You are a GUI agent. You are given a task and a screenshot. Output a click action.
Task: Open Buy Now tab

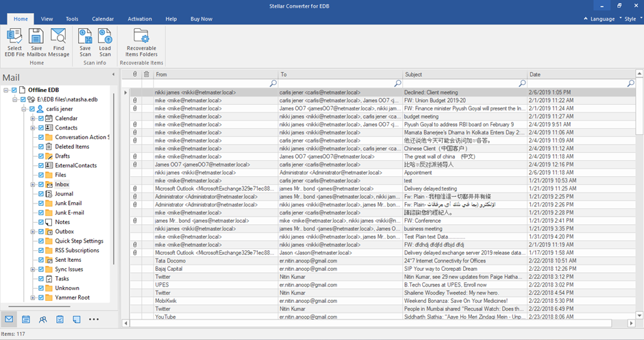point(201,19)
